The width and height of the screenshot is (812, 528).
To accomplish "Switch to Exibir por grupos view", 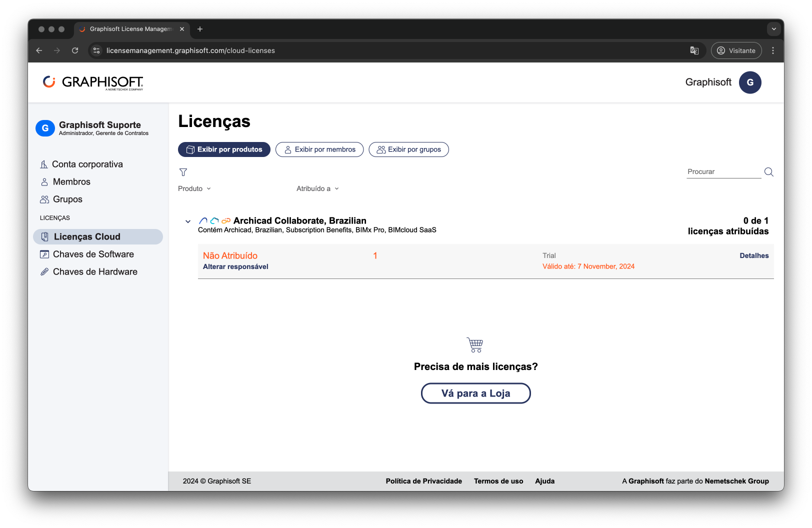I will point(409,149).
